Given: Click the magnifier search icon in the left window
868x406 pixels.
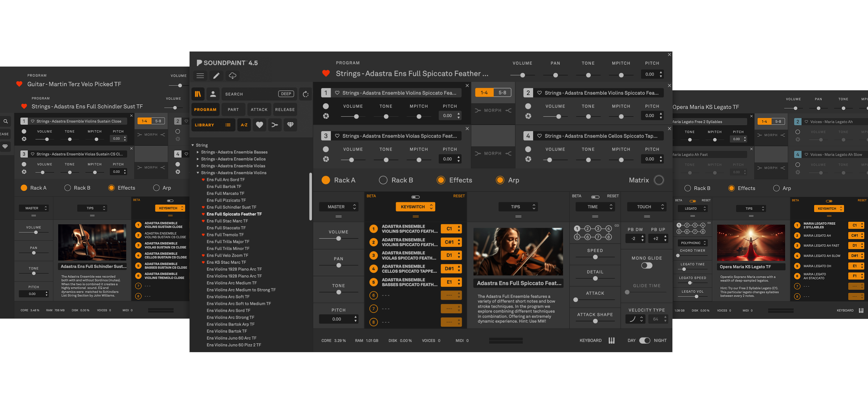Looking at the screenshot, I should pos(6,121).
